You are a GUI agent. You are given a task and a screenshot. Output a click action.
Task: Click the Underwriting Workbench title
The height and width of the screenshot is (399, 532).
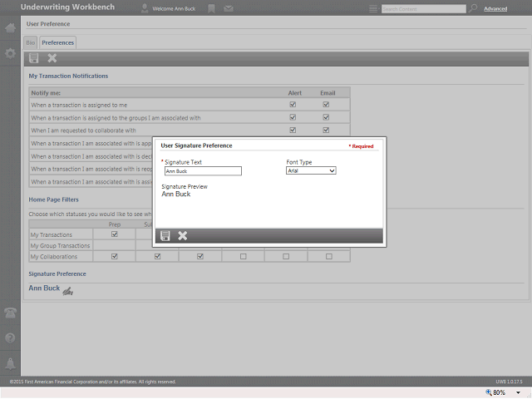[67, 7]
